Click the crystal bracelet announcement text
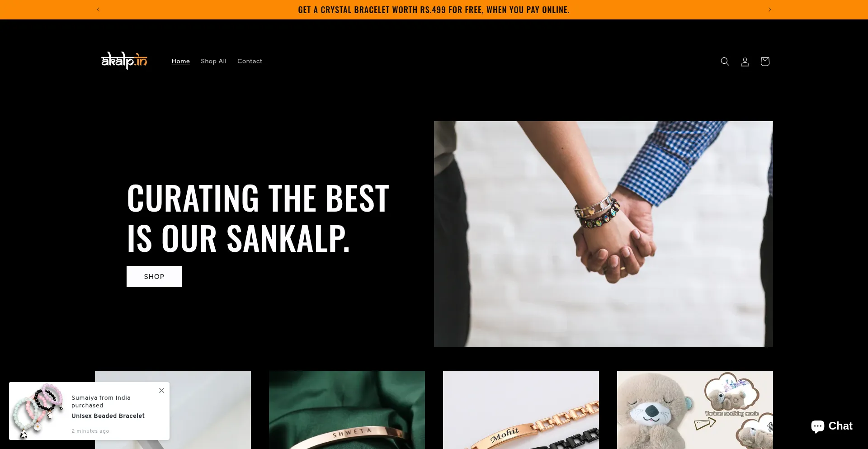The image size is (868, 449). [434, 10]
